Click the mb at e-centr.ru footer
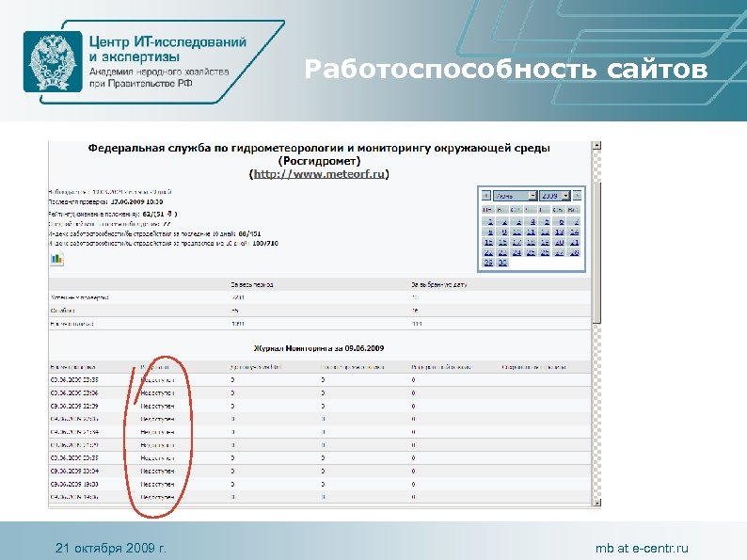Viewport: 747px width, 560px height. point(642,548)
